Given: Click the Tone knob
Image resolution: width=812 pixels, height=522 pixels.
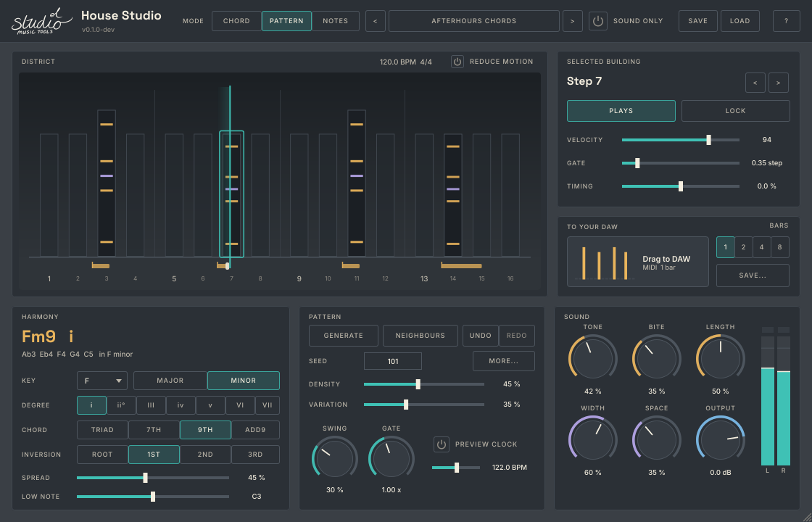Looking at the screenshot, I should coord(592,359).
